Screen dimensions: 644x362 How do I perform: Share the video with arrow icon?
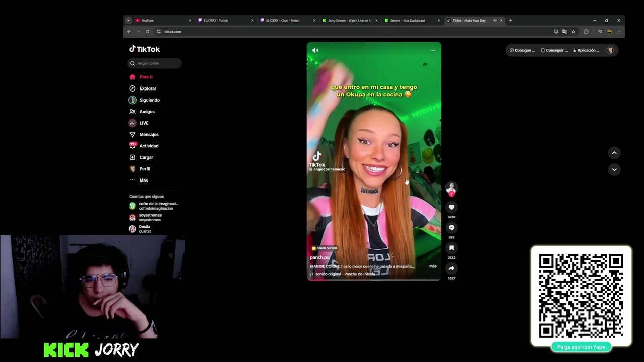coord(451,268)
